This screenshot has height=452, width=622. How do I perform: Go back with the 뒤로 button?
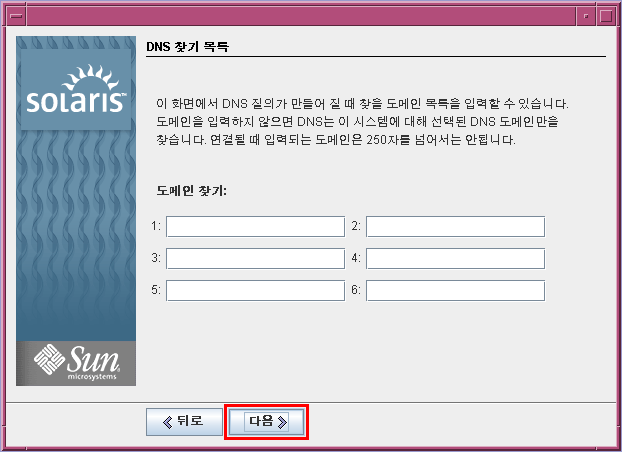click(184, 421)
